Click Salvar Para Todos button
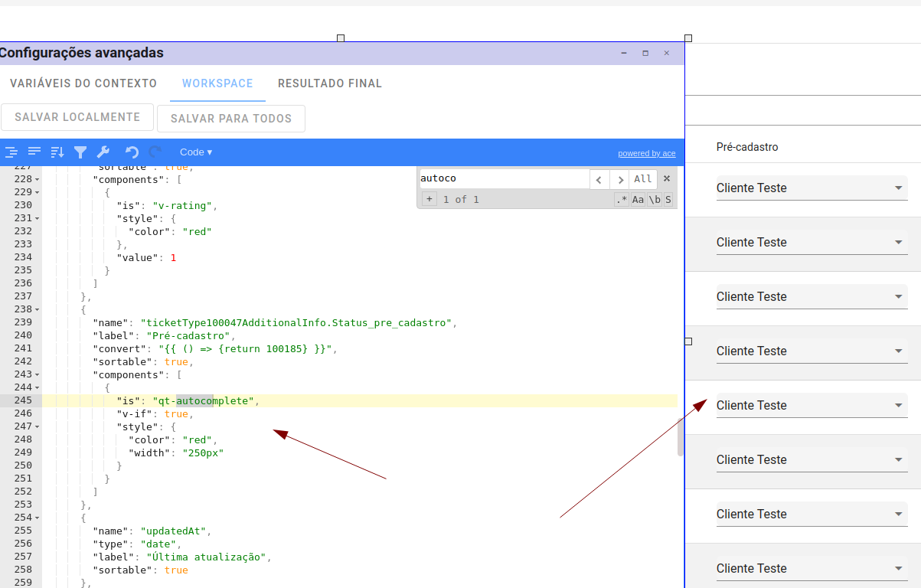This screenshot has height=588, width=921. tap(231, 119)
